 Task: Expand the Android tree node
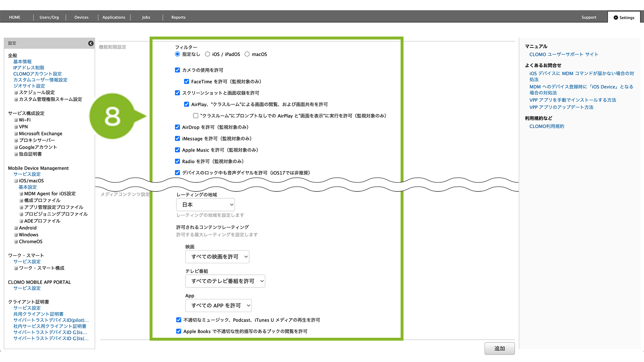(16, 228)
